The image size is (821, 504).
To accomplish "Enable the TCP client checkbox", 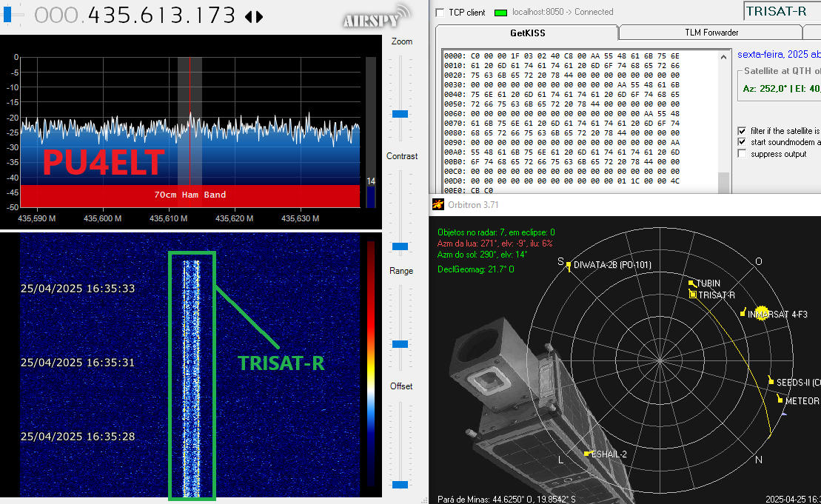I will point(440,13).
